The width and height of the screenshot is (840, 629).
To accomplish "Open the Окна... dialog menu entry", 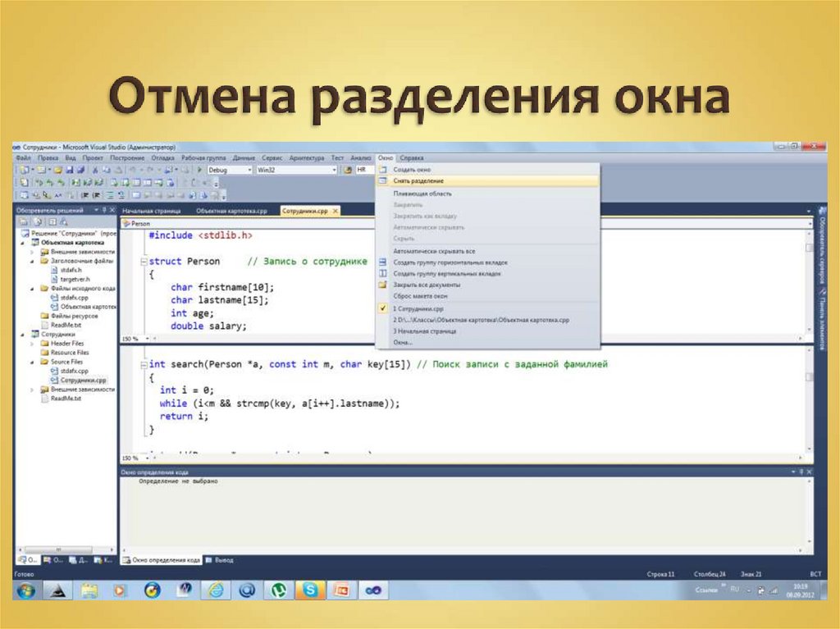I will [487, 342].
